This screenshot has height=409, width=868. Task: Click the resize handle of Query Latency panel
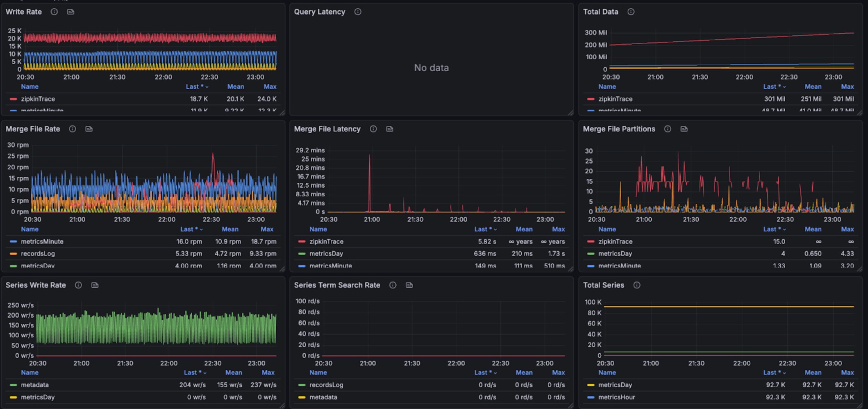click(x=570, y=113)
